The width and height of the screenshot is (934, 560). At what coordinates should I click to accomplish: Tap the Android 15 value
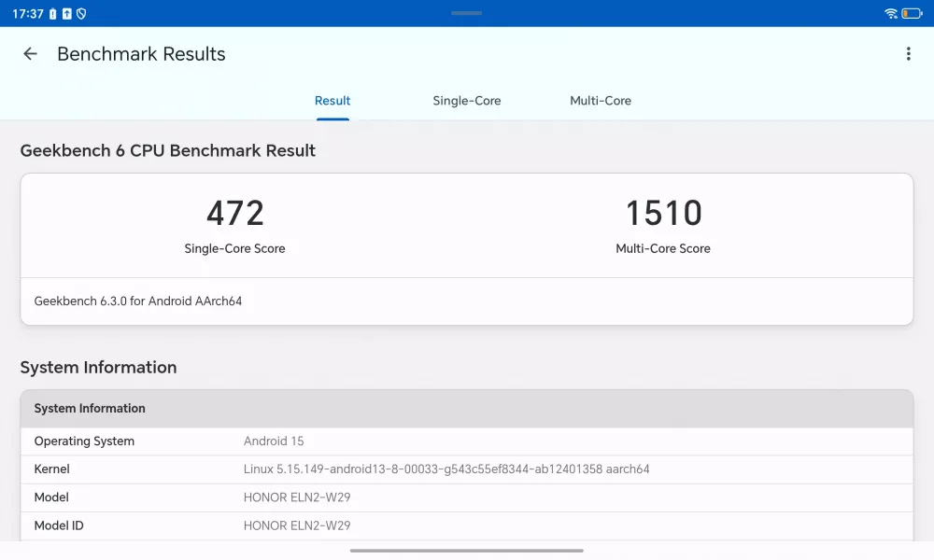pos(274,441)
